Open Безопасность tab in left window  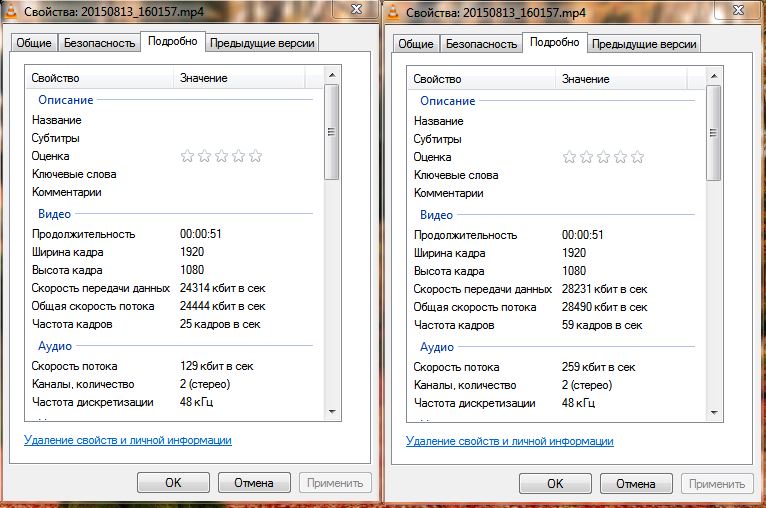point(99,43)
